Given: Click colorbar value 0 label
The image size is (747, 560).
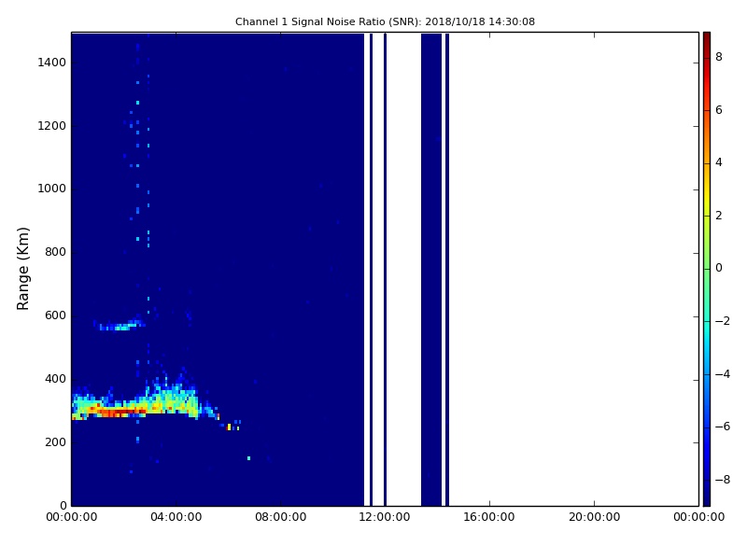Looking at the screenshot, I should (x=719, y=268).
